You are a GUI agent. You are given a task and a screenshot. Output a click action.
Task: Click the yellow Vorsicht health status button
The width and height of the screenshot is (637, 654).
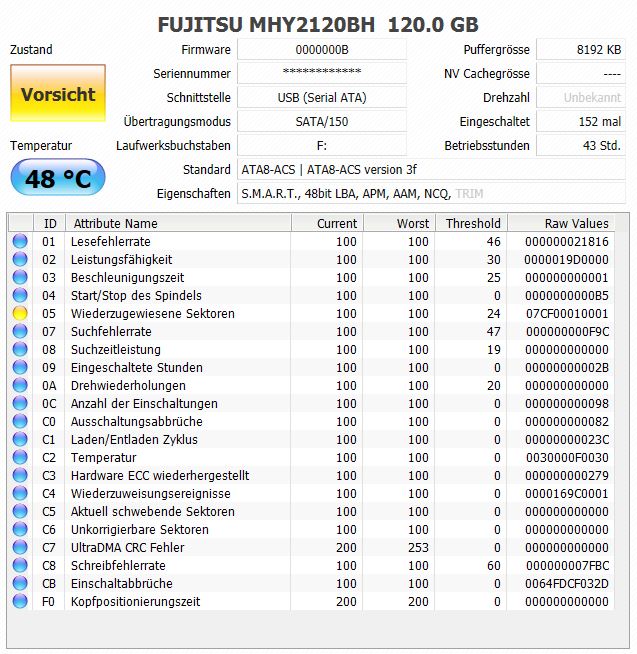click(x=58, y=93)
